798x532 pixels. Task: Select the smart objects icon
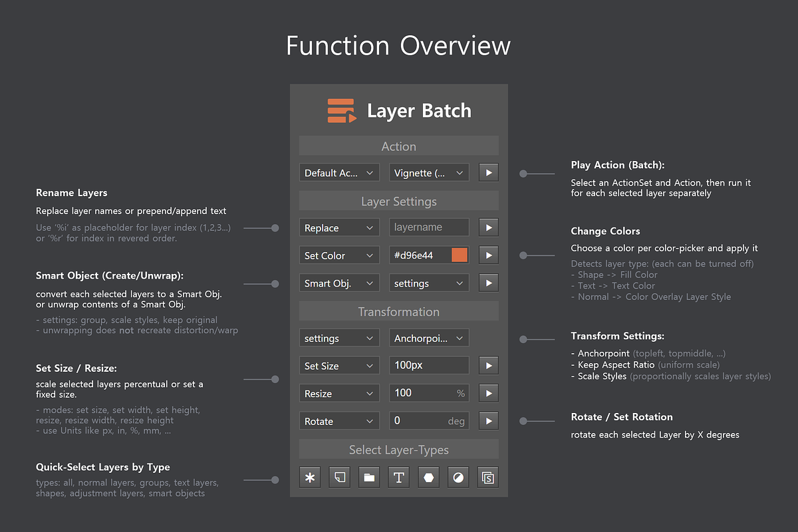click(487, 477)
